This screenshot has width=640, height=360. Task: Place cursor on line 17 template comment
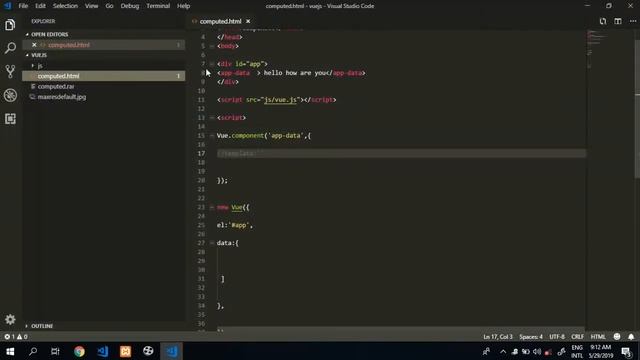[240, 153]
